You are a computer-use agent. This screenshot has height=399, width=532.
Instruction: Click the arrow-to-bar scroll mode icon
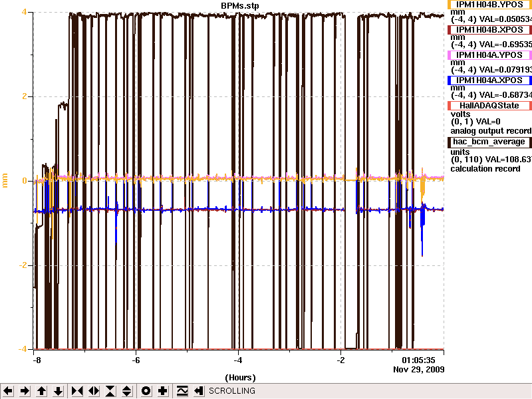tap(199, 391)
